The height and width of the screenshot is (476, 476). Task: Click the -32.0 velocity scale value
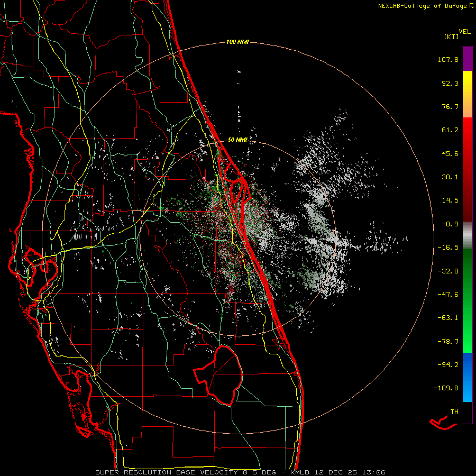click(x=448, y=271)
